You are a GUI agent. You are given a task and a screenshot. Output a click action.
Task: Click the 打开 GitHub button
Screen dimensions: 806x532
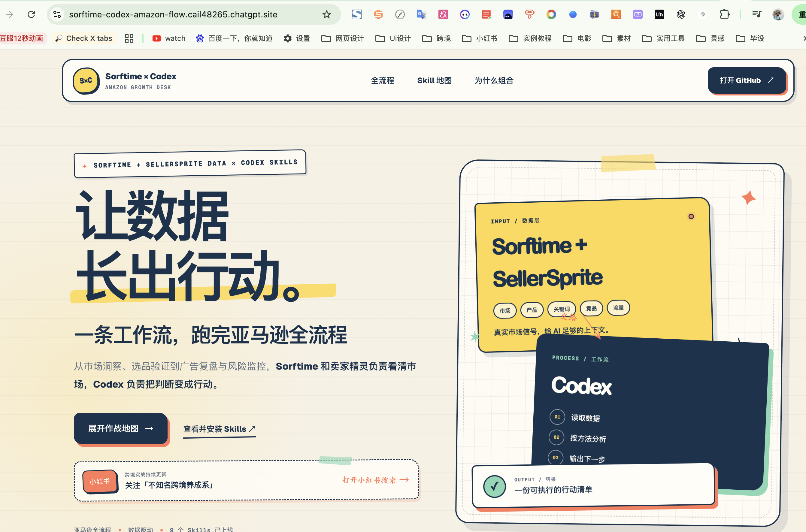747,80
